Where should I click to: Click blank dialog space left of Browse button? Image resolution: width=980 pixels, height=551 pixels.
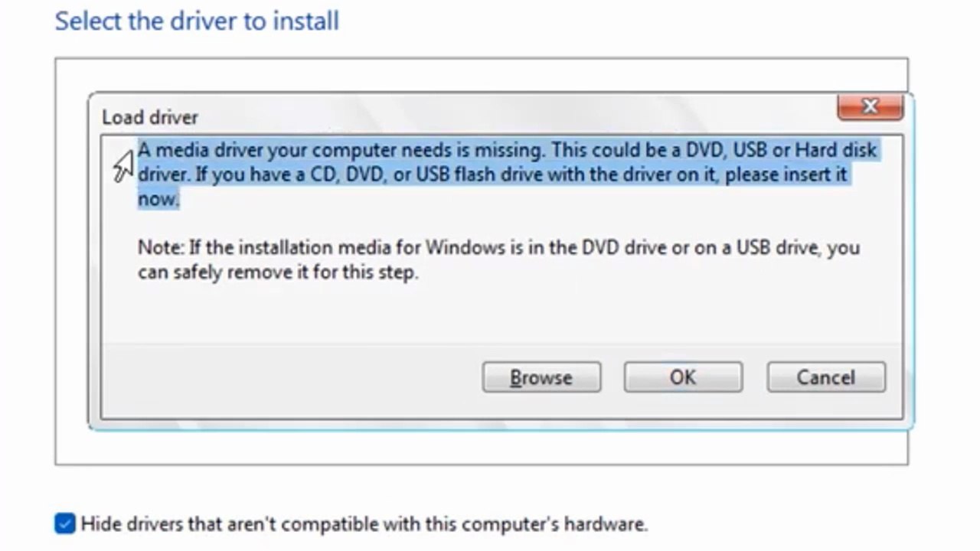point(291,379)
